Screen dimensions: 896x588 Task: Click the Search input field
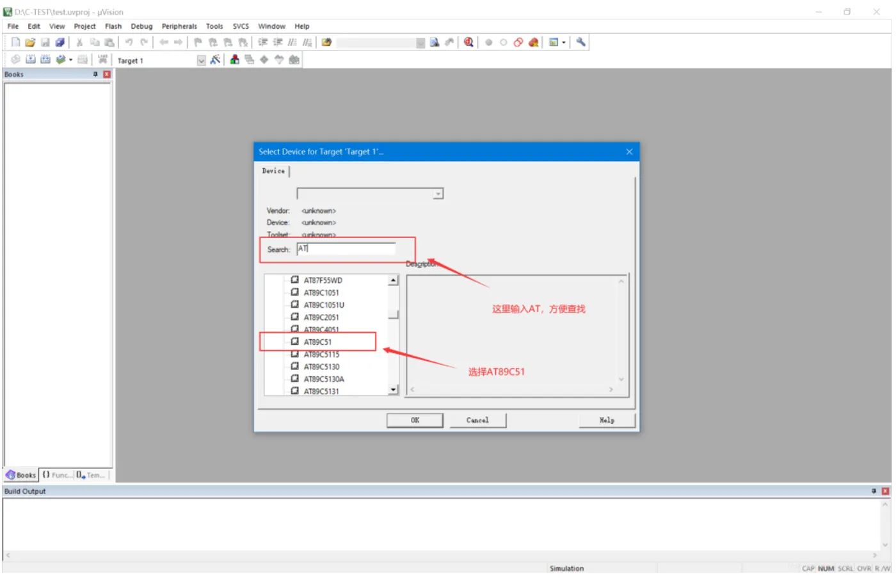pos(346,249)
